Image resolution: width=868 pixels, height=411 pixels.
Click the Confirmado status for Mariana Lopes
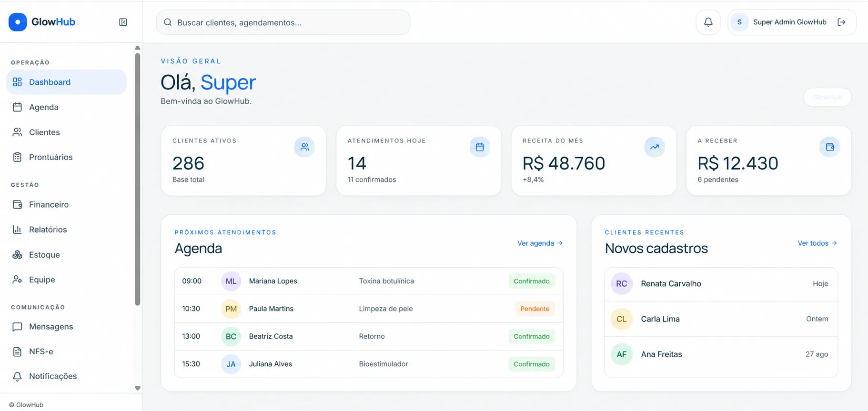tap(532, 281)
